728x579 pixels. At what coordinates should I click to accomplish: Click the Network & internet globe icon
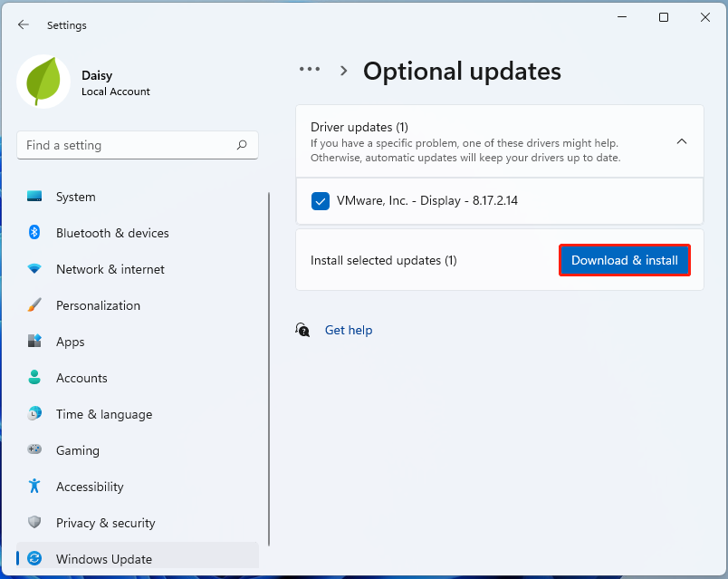pyautogui.click(x=36, y=269)
